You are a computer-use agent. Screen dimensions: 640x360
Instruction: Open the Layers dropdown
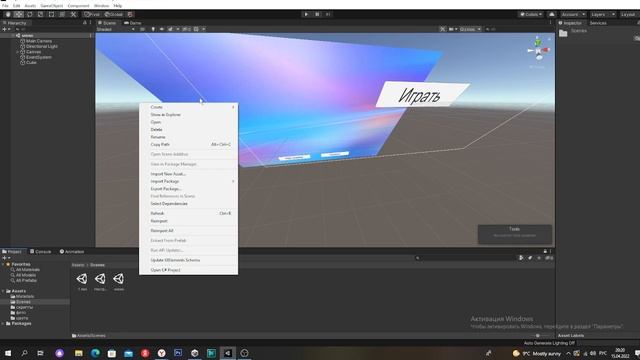(602, 14)
